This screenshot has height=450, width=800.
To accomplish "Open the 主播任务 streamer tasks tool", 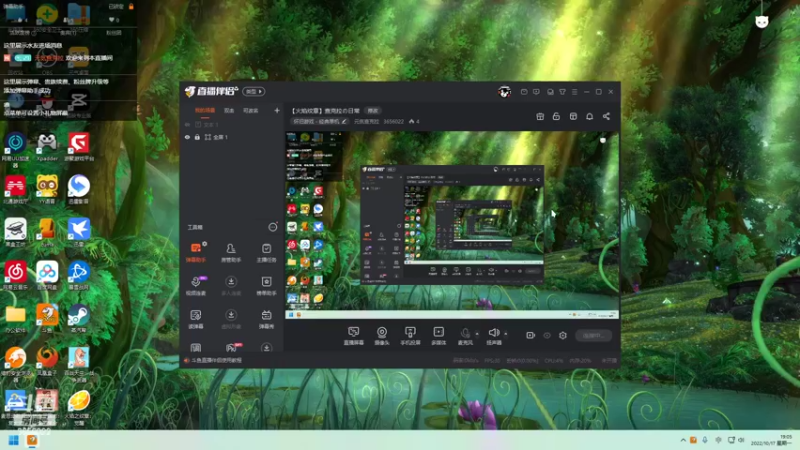I will pos(266,253).
